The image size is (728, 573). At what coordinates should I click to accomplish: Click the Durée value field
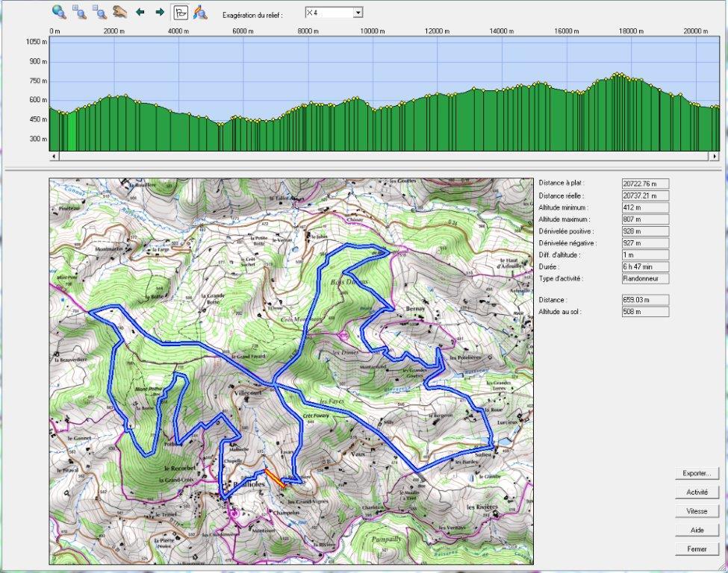click(645, 266)
